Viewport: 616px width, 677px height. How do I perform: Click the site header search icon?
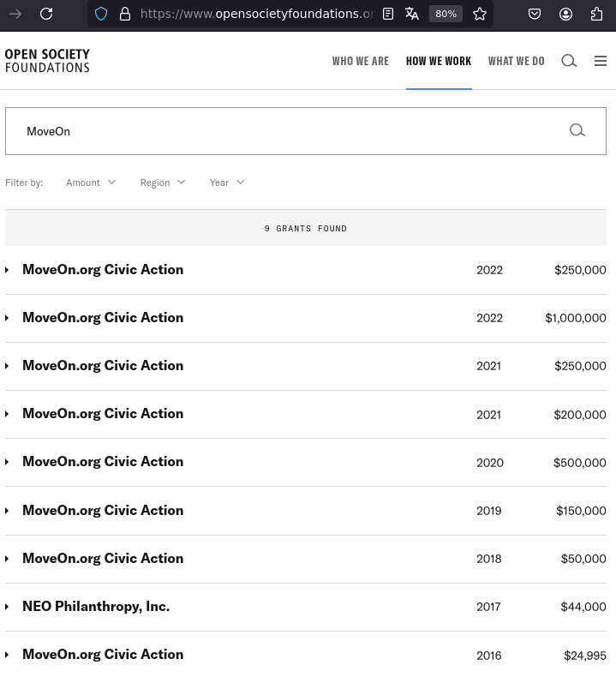coord(569,61)
